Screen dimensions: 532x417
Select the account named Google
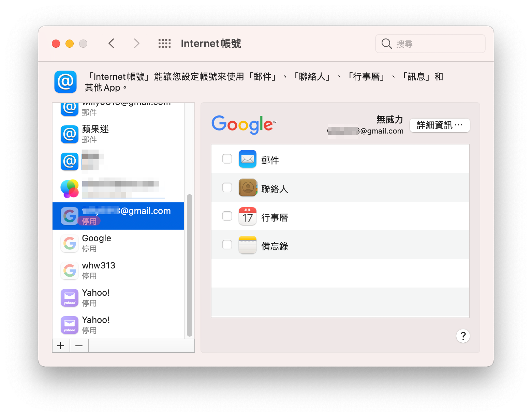[x=118, y=243]
